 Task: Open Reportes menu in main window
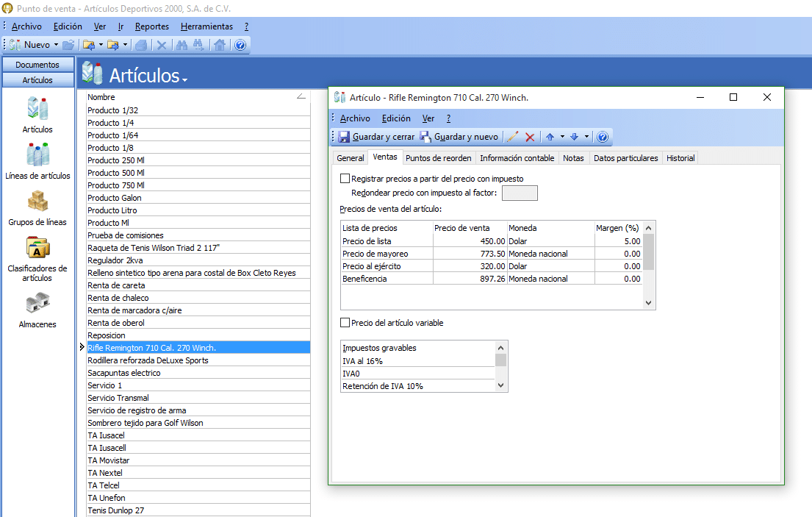coord(151,26)
